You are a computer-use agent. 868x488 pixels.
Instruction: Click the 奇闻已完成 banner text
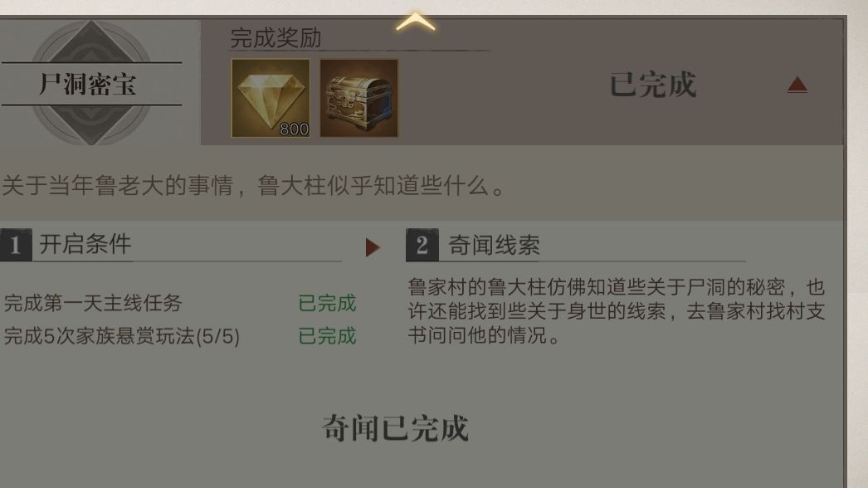click(395, 428)
